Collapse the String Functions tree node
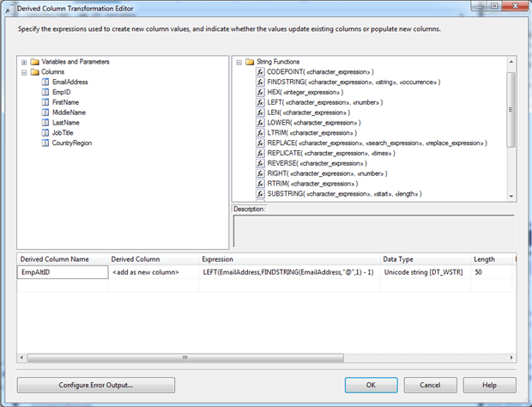The image size is (532, 407). (x=239, y=62)
